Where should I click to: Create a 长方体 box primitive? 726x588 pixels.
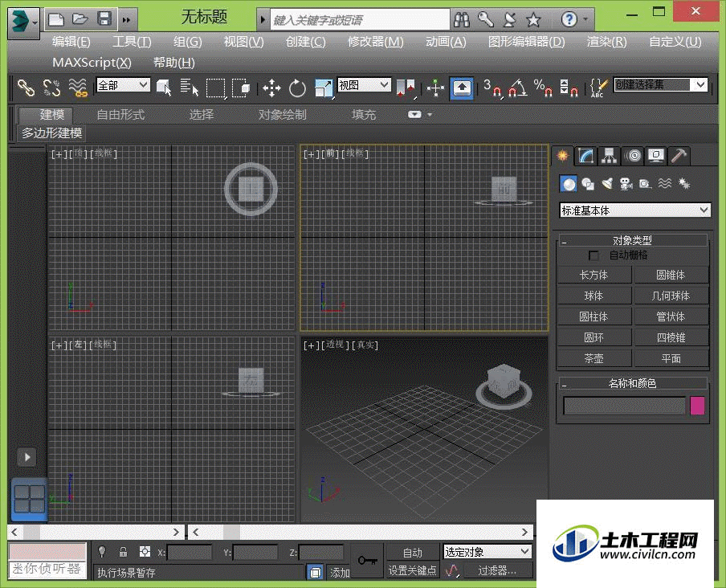(594, 275)
